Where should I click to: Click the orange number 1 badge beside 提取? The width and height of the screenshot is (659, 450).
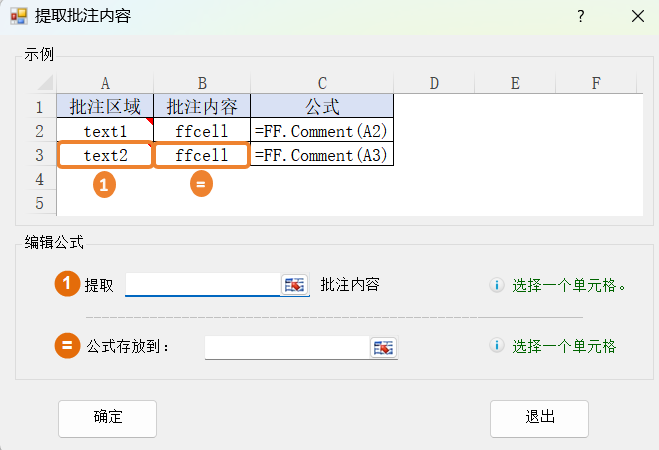[67, 285]
